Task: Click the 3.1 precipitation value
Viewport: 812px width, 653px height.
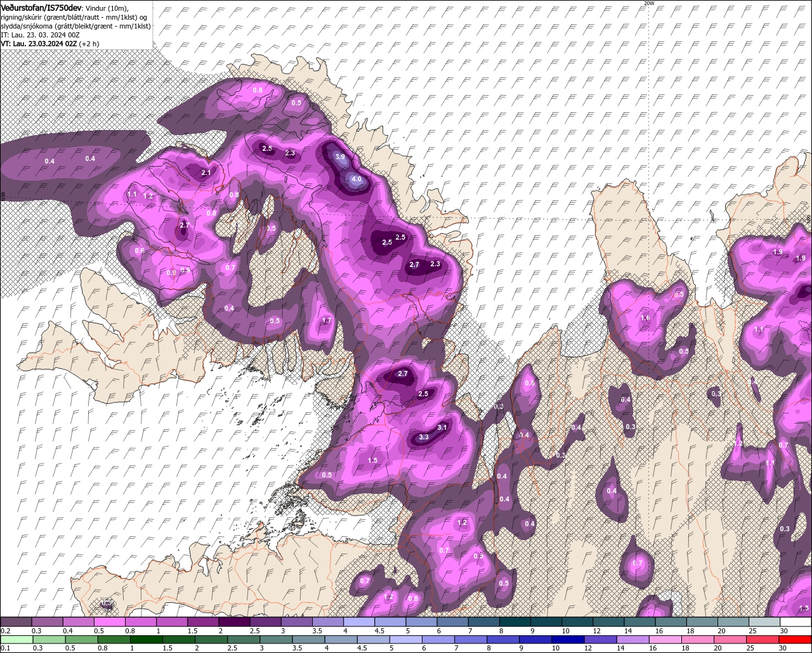Action: [443, 427]
